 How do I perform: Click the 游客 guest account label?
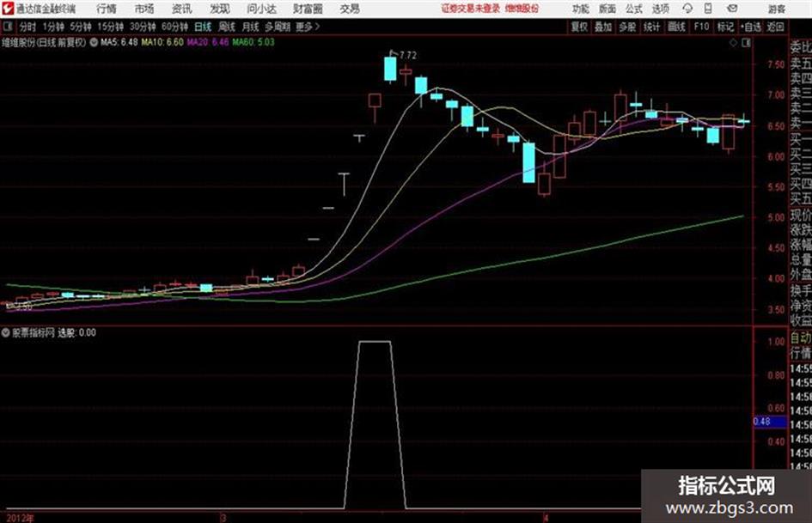pyautogui.click(x=776, y=9)
